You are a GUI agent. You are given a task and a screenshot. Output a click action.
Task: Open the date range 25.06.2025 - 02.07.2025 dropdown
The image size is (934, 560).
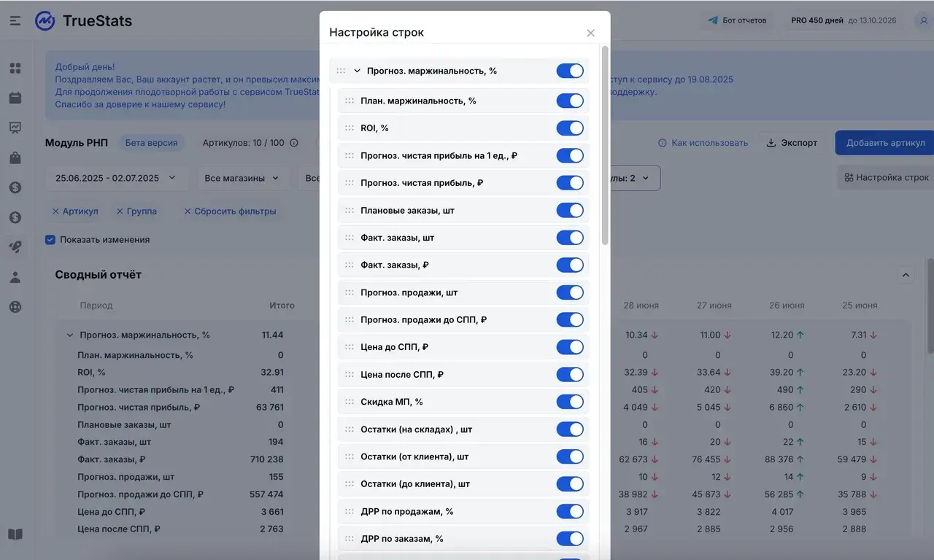point(117,178)
